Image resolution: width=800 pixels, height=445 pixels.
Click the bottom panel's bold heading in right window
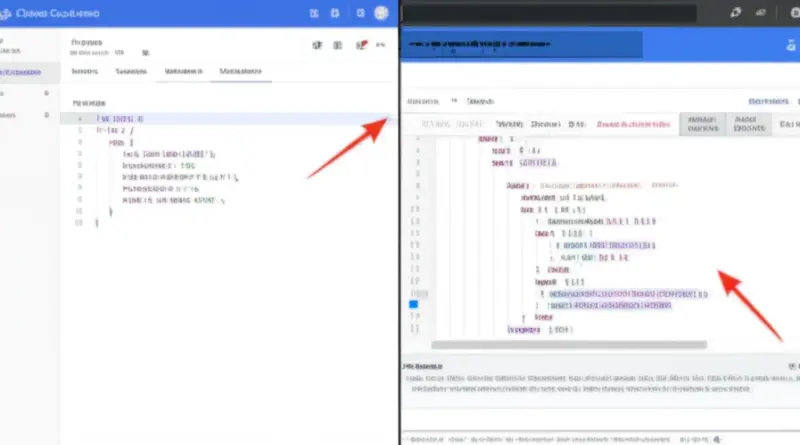[422, 366]
